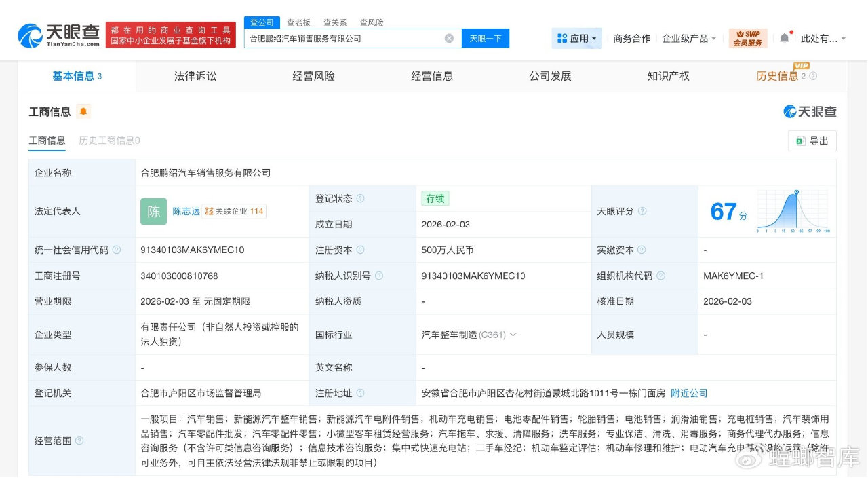Click the notification bell icon top right
This screenshot has width=868, height=488.
[x=785, y=37]
